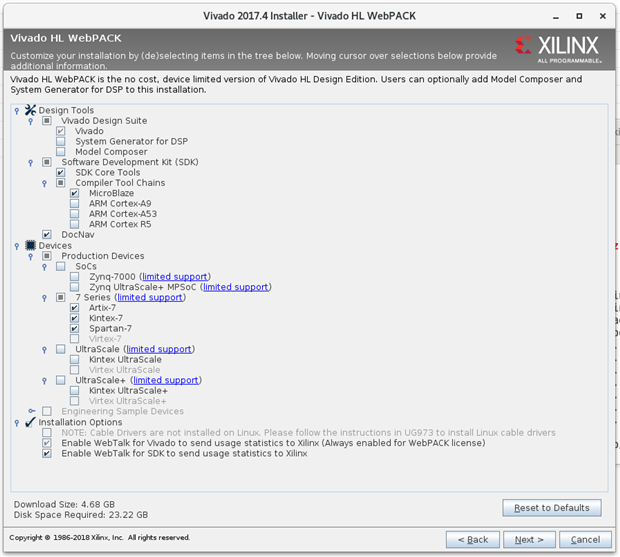Image resolution: width=620 pixels, height=557 pixels.
Task: Collapse the Installation Options node
Action: coord(17,423)
